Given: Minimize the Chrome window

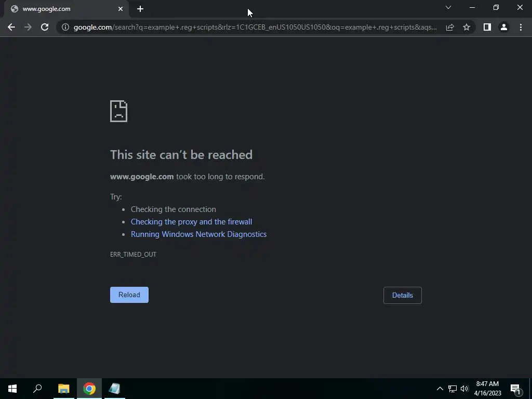Looking at the screenshot, I should [x=472, y=7].
